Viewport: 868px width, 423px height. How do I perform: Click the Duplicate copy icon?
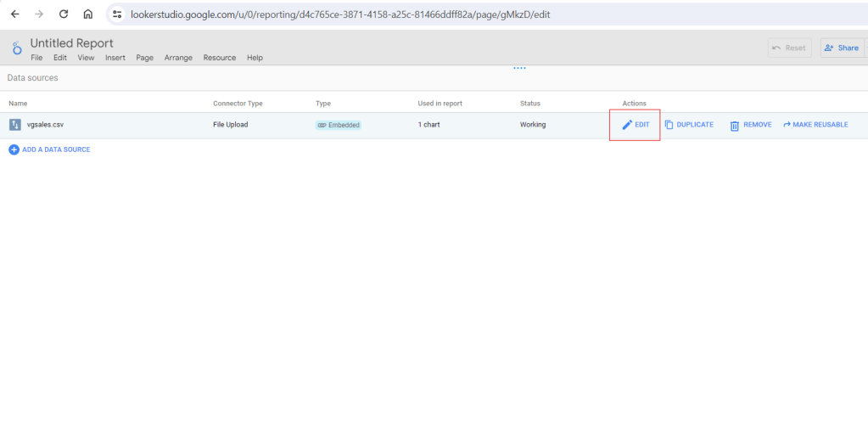[669, 125]
